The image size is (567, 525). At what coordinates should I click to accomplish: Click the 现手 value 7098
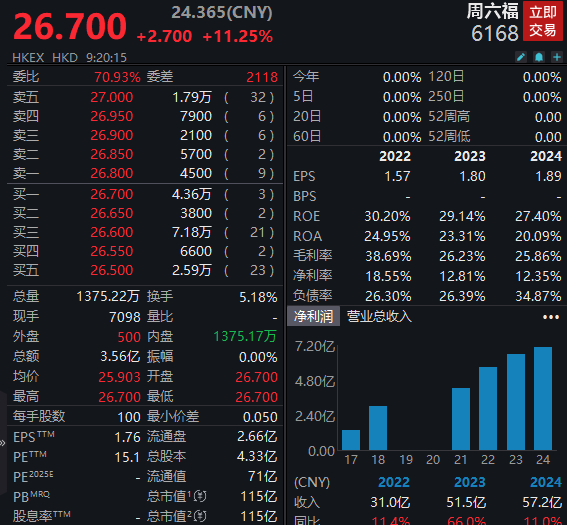click(125, 317)
